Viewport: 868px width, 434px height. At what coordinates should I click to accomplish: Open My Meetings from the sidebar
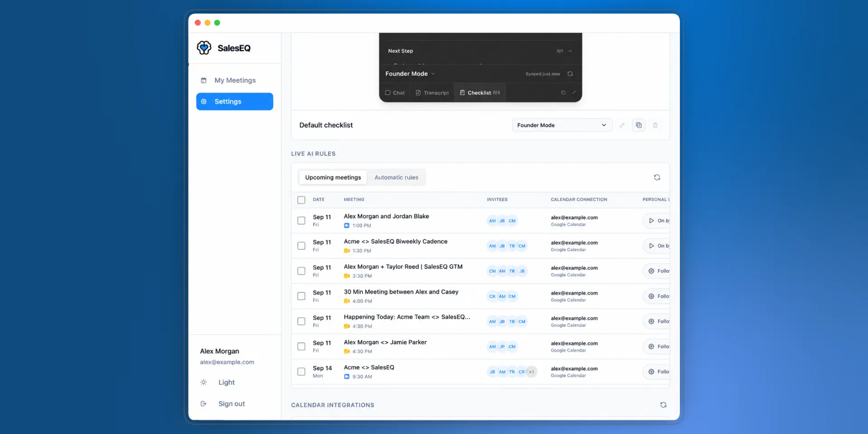235,80
